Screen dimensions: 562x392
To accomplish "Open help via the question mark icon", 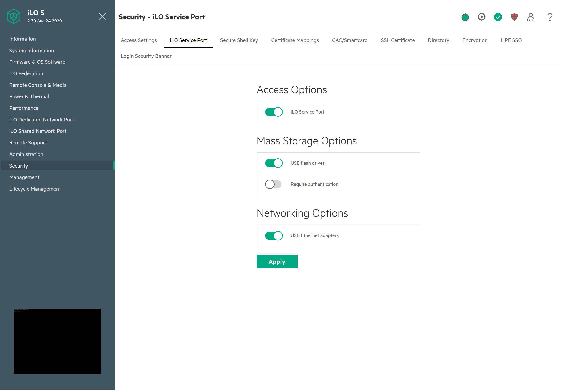I will point(550,17).
